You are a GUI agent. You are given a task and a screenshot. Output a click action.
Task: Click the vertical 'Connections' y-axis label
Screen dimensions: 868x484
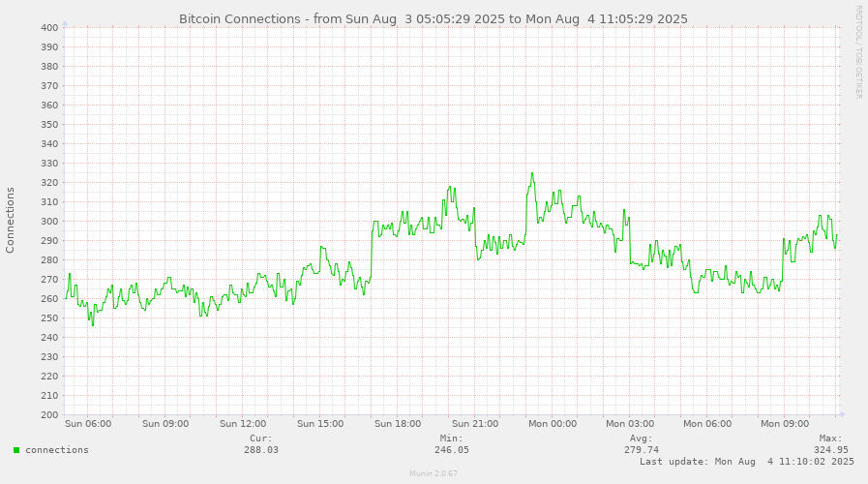click(11, 221)
